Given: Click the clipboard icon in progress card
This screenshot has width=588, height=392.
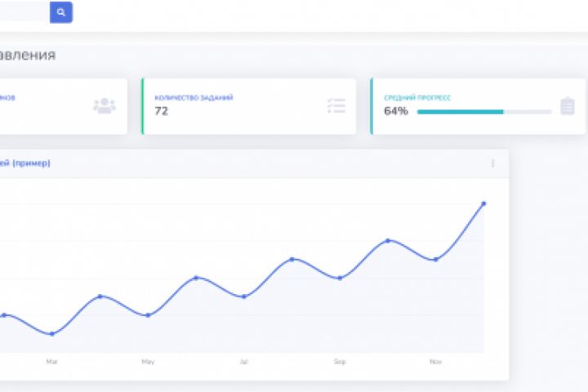Looking at the screenshot, I should tap(568, 106).
